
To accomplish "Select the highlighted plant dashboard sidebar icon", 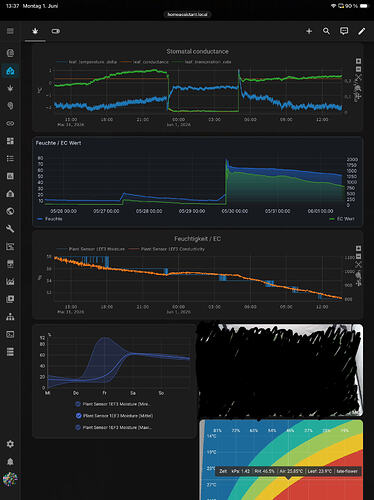I will pos(10,71).
